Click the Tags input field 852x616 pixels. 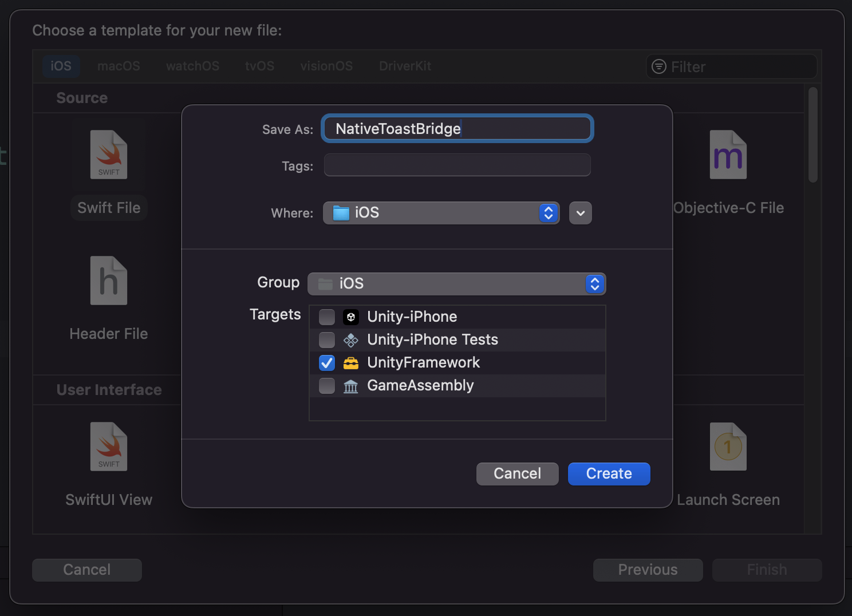457,165
